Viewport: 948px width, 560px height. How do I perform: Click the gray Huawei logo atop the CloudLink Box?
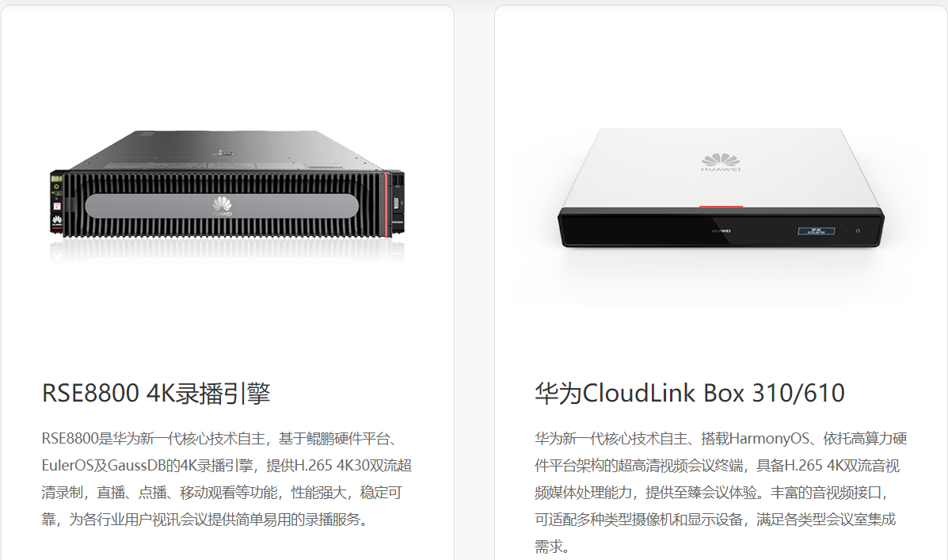(x=721, y=162)
